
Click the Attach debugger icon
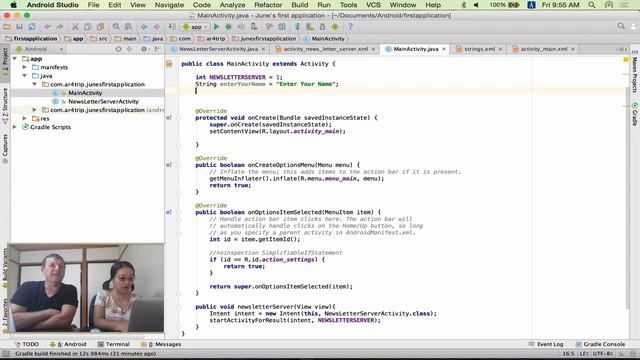tap(254, 27)
